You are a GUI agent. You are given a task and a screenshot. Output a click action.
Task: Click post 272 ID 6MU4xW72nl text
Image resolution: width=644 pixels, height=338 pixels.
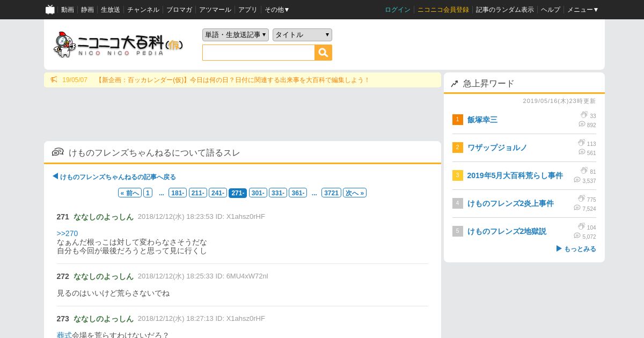tap(241, 276)
